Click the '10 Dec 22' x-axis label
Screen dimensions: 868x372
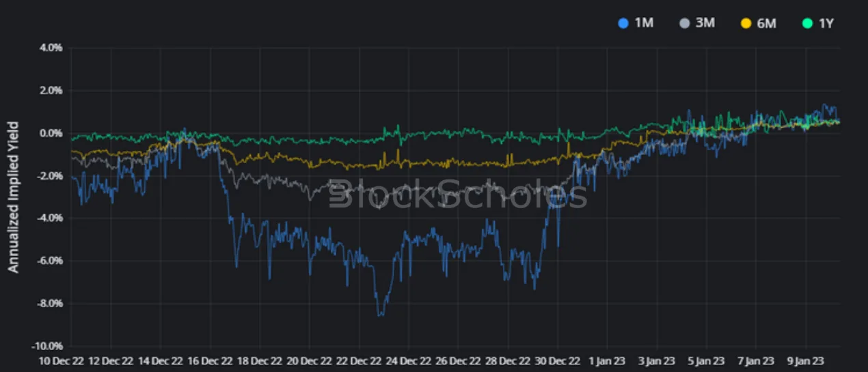[61, 361]
